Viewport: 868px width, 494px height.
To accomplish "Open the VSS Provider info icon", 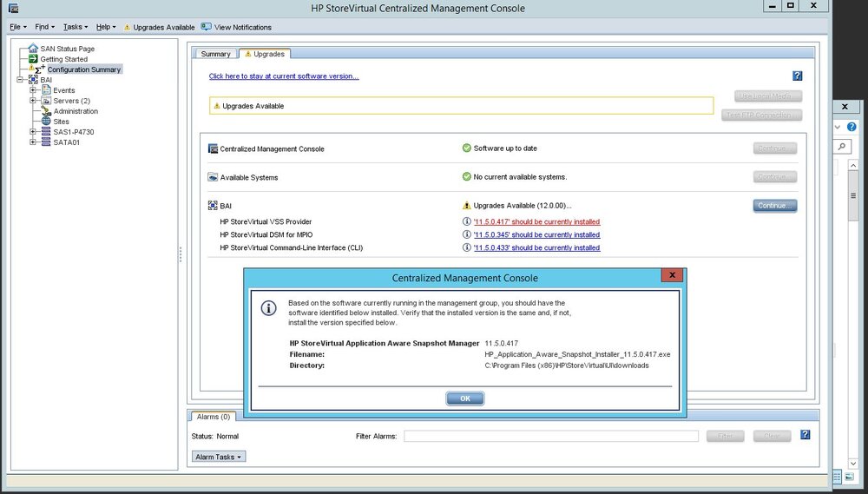I will point(467,221).
